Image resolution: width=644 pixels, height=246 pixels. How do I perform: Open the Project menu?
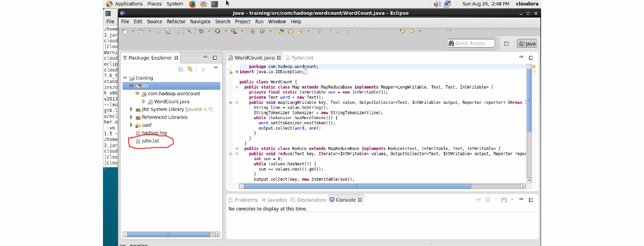pyautogui.click(x=243, y=21)
